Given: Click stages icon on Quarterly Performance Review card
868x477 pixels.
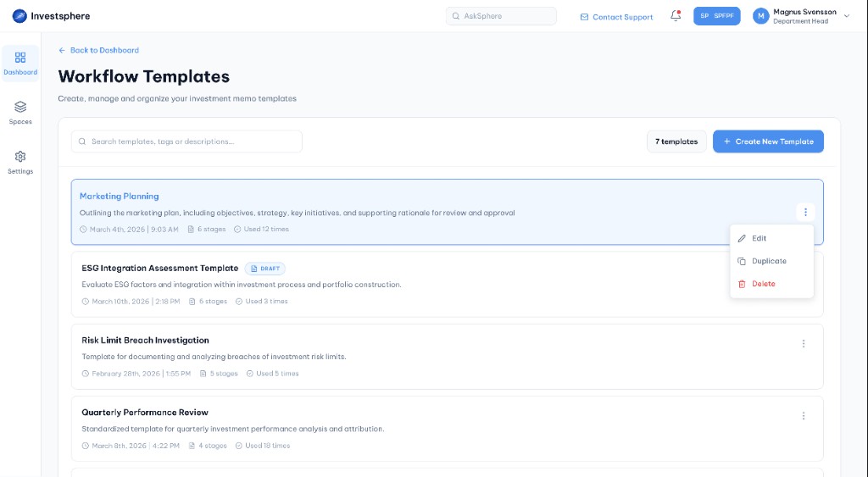Looking at the screenshot, I should 192,446.
